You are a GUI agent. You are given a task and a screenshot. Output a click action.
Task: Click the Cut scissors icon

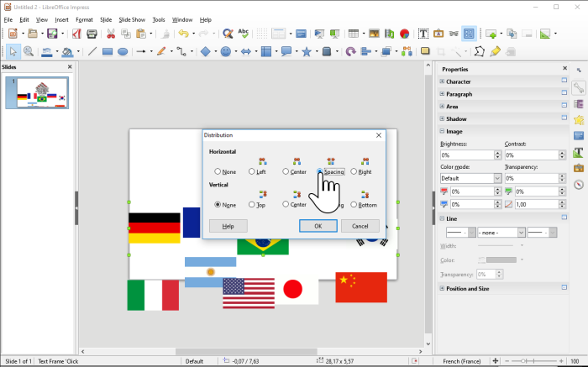[x=111, y=34]
